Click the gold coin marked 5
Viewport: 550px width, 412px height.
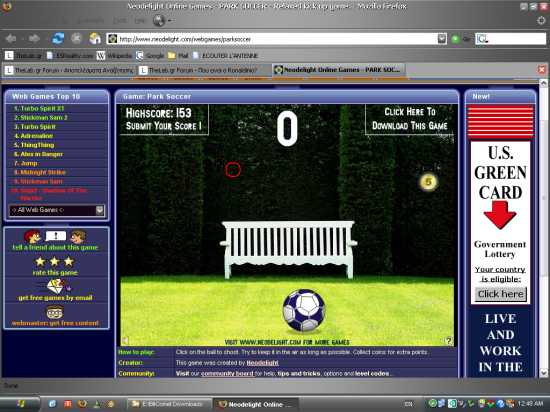point(428,182)
